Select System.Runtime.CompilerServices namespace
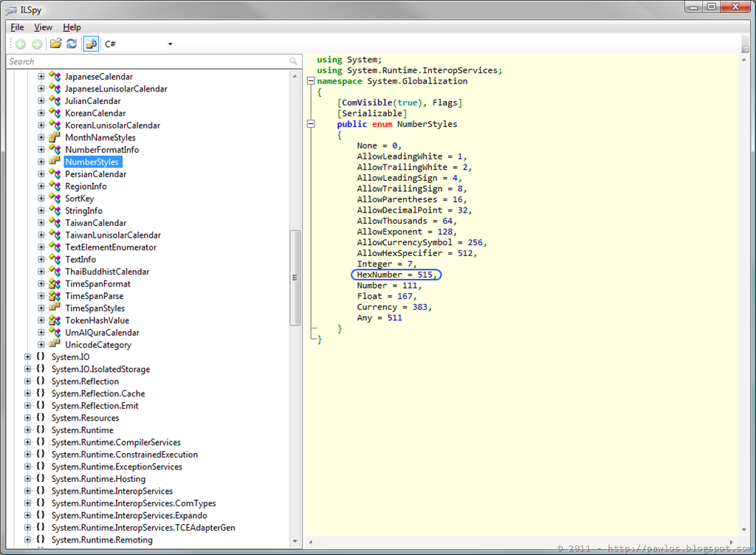Screen dimensions: 756x555 point(116,442)
